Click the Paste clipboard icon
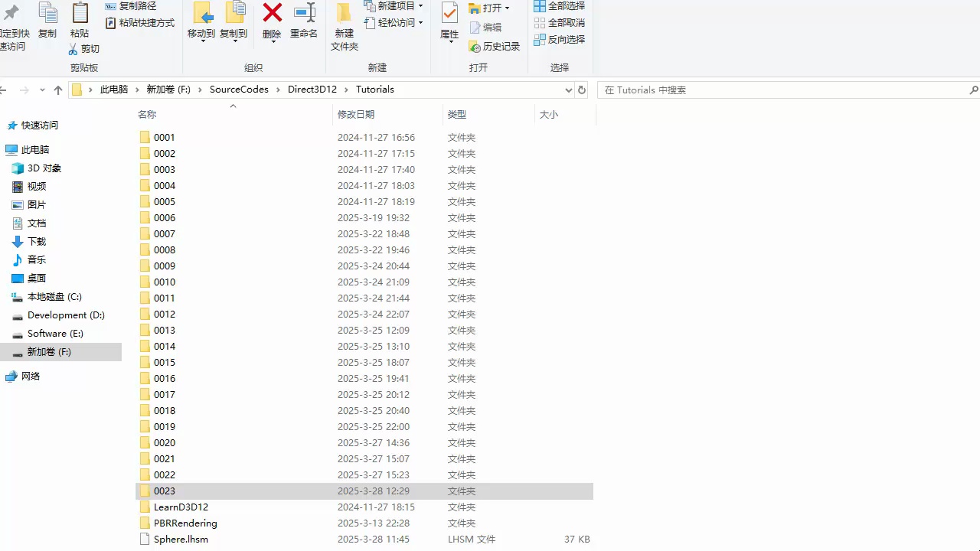Image resolution: width=980 pixels, height=551 pixels. (80, 14)
